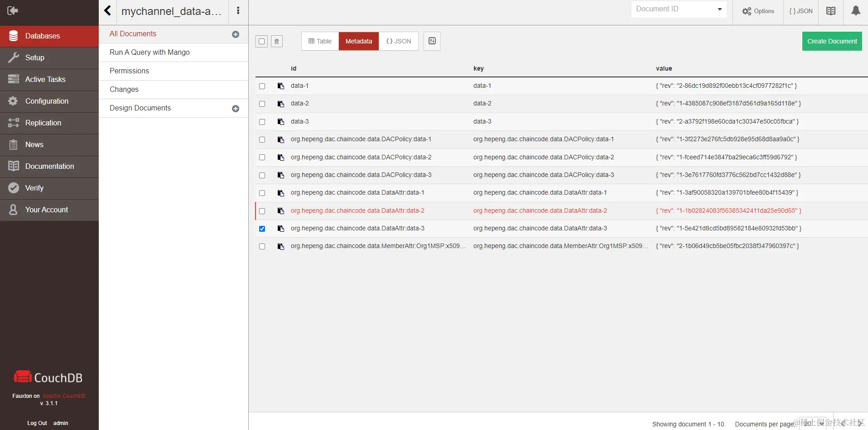Click the key cell DACPolicy:data-2
Viewport: 868px width, 430px height.
pyautogui.click(x=544, y=157)
